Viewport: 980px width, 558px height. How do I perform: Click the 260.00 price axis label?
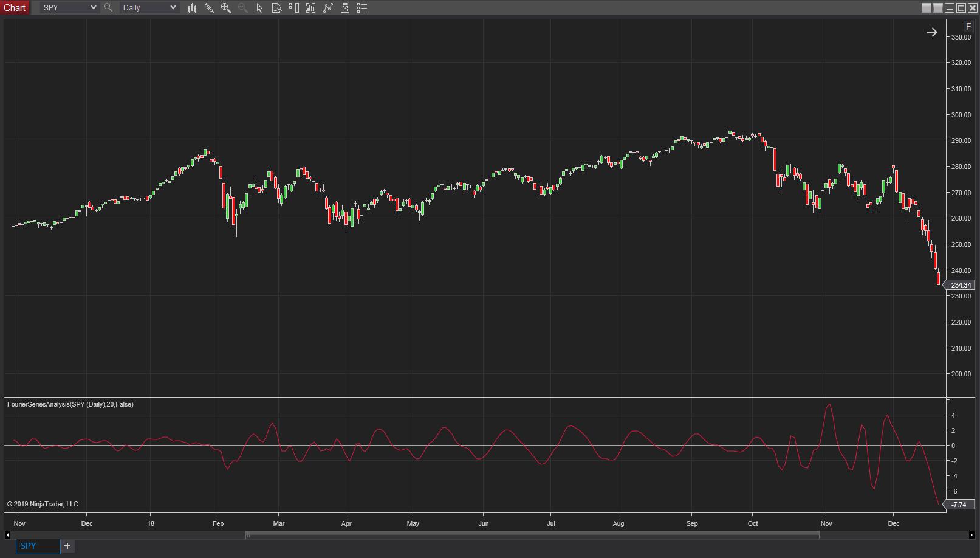pos(961,218)
